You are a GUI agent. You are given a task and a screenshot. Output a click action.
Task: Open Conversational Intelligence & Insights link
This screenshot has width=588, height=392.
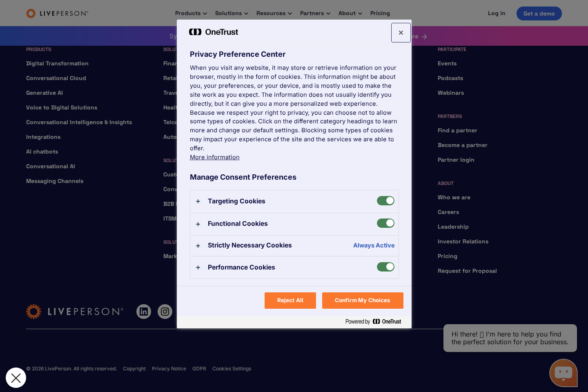coord(79,122)
